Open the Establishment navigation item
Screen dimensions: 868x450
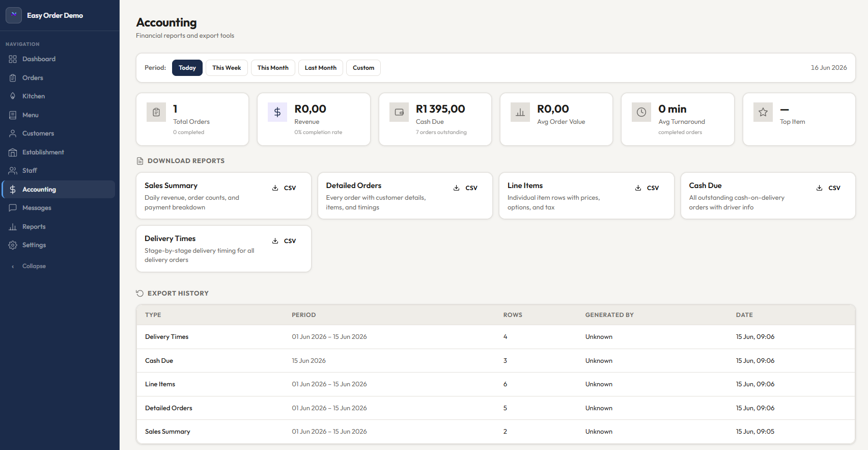[x=59, y=152]
